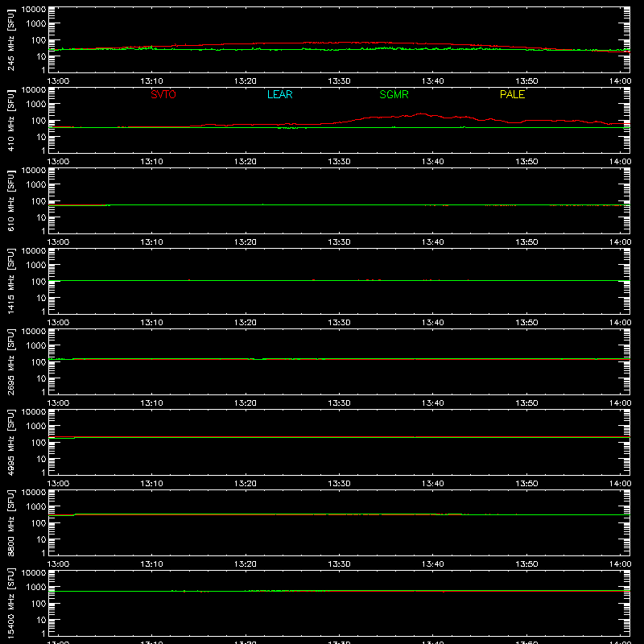Select the 15400 MHz [SFU] axis title

click(x=10, y=603)
